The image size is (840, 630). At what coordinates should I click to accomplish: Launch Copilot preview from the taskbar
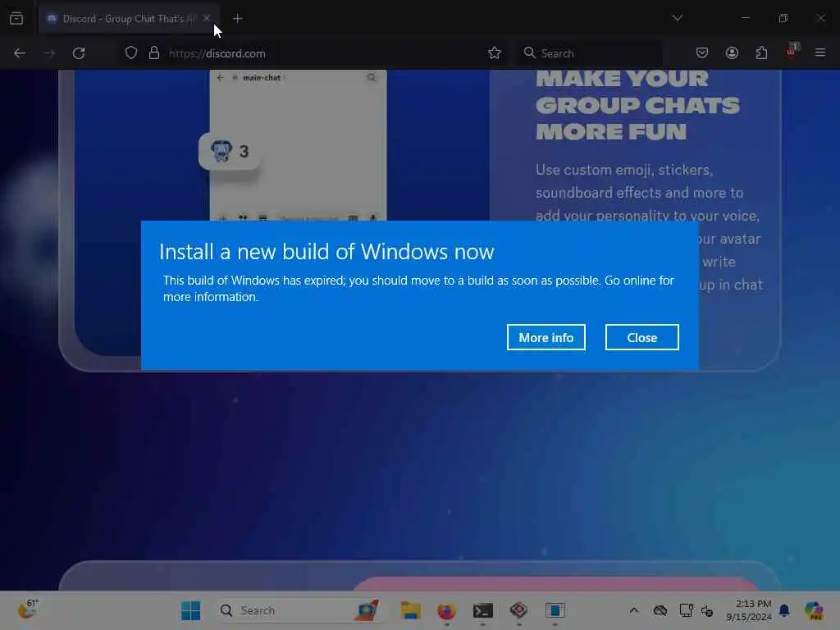pyautogui.click(x=814, y=610)
